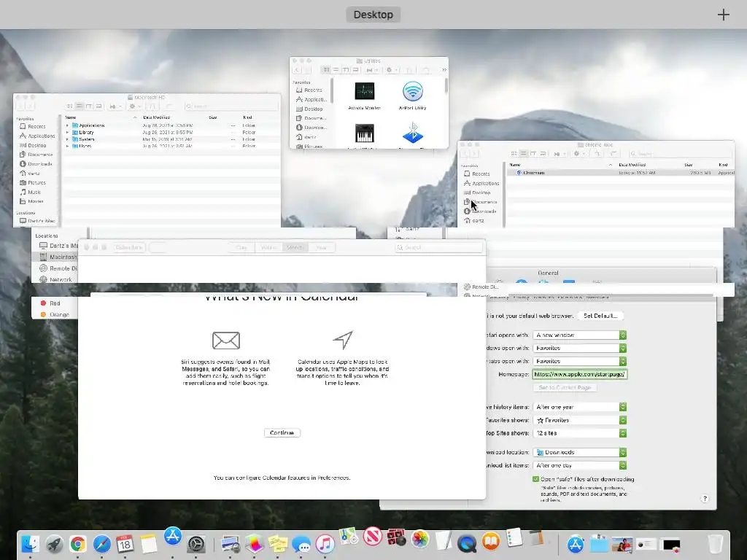
Task: Open Reminders icon in the Dock
Action: [514, 537]
